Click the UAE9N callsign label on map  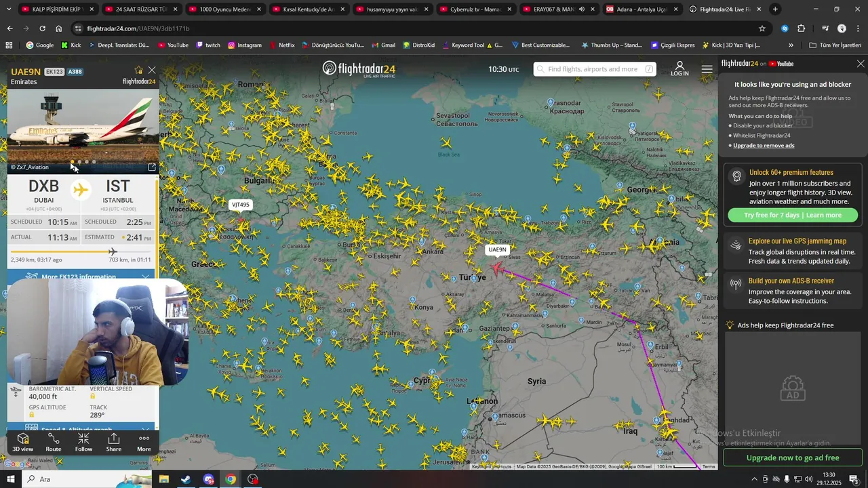(497, 250)
